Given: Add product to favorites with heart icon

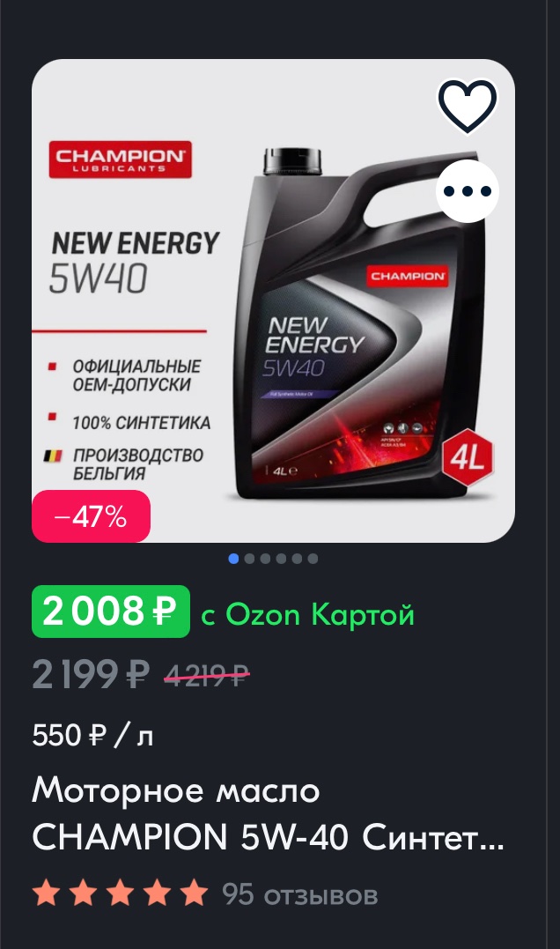Looking at the screenshot, I should coord(467,106).
